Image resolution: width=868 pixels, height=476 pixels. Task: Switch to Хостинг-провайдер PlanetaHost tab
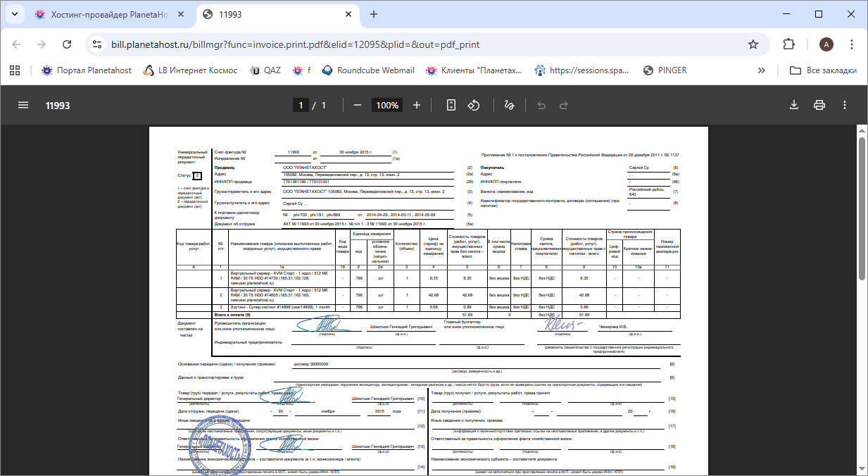coord(109,14)
